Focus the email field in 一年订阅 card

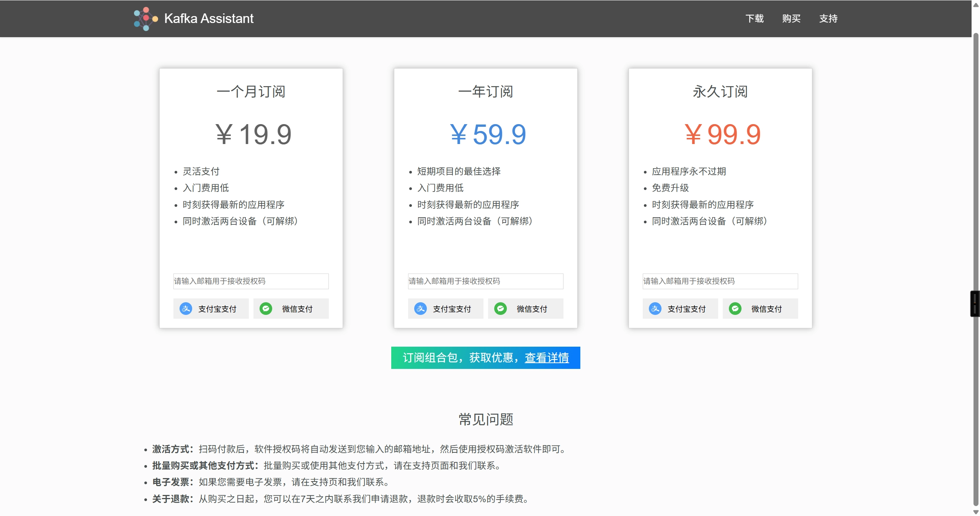coord(485,281)
